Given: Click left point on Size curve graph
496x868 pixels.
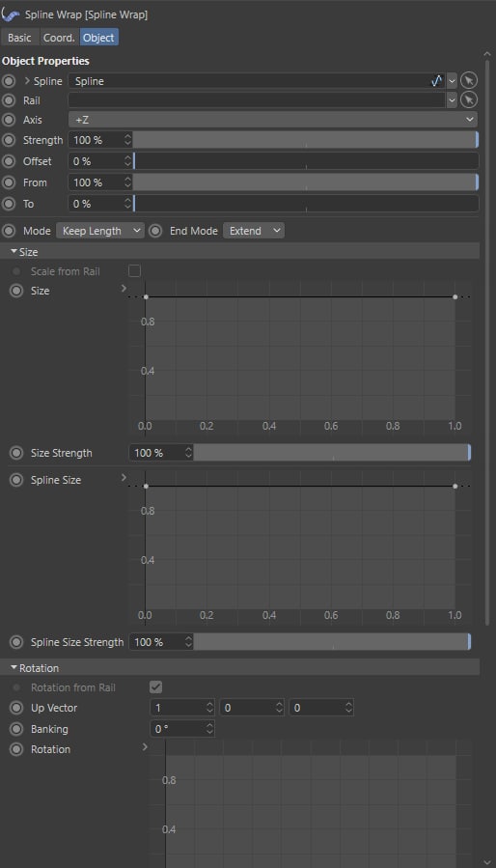Looking at the screenshot, I should (146, 297).
